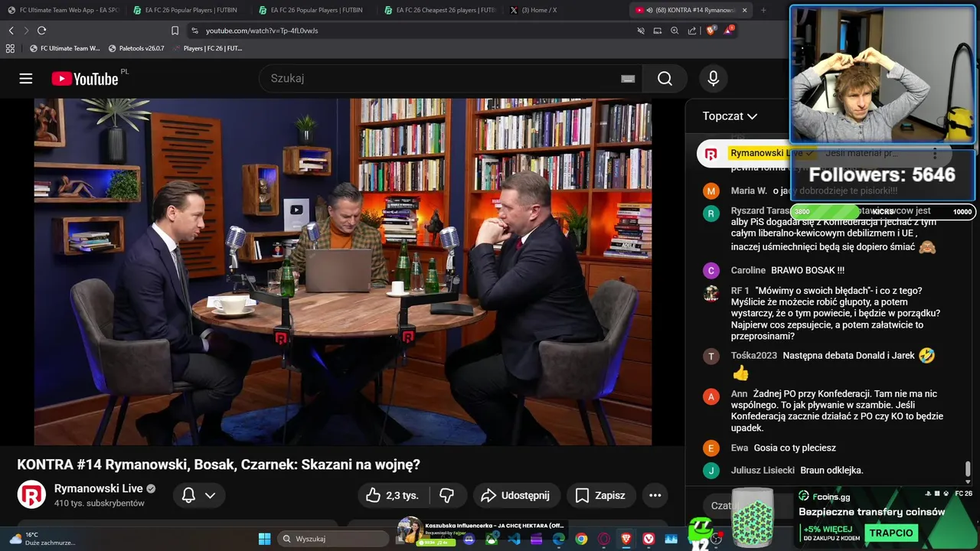Screen dimensions: 980x551
Task: Click the share page icon in address bar
Action: tap(692, 31)
